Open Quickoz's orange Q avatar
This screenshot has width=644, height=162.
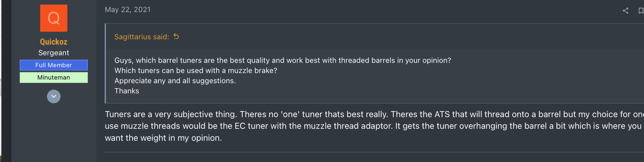(x=54, y=18)
